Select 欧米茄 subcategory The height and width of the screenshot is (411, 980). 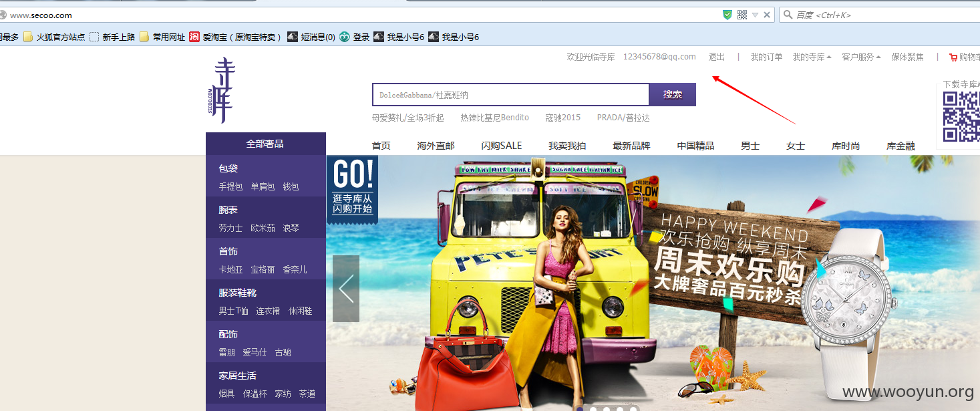263,228
